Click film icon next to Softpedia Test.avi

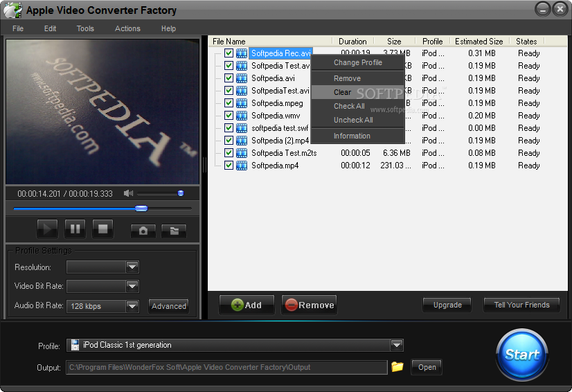[242, 66]
